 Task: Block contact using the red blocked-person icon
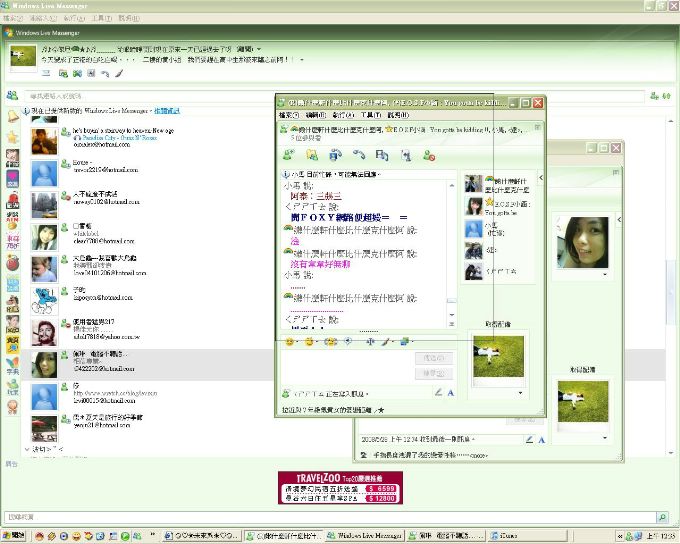pos(429,155)
